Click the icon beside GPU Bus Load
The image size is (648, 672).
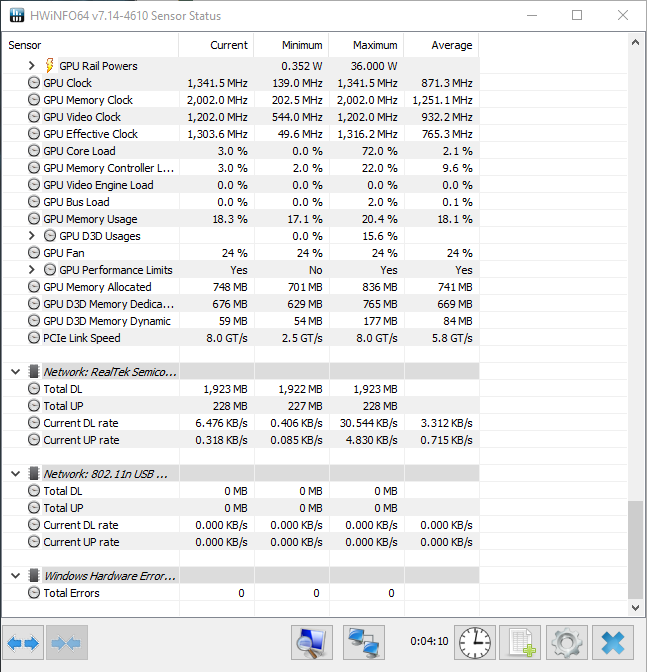click(x=34, y=202)
